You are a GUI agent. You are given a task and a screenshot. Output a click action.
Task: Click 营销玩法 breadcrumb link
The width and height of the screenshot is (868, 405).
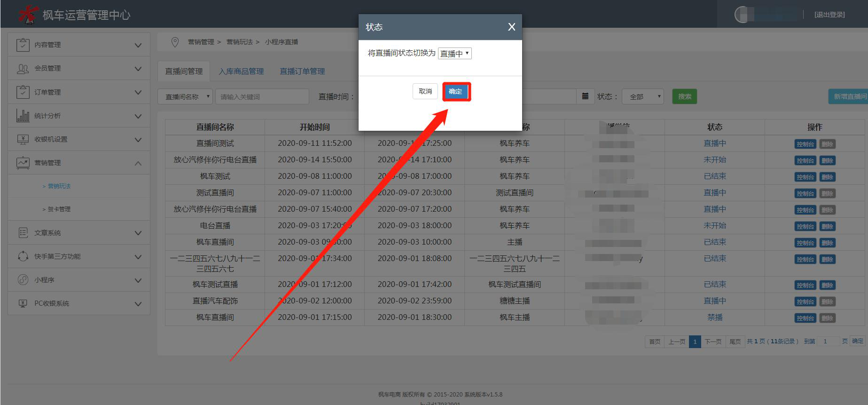pyautogui.click(x=239, y=42)
